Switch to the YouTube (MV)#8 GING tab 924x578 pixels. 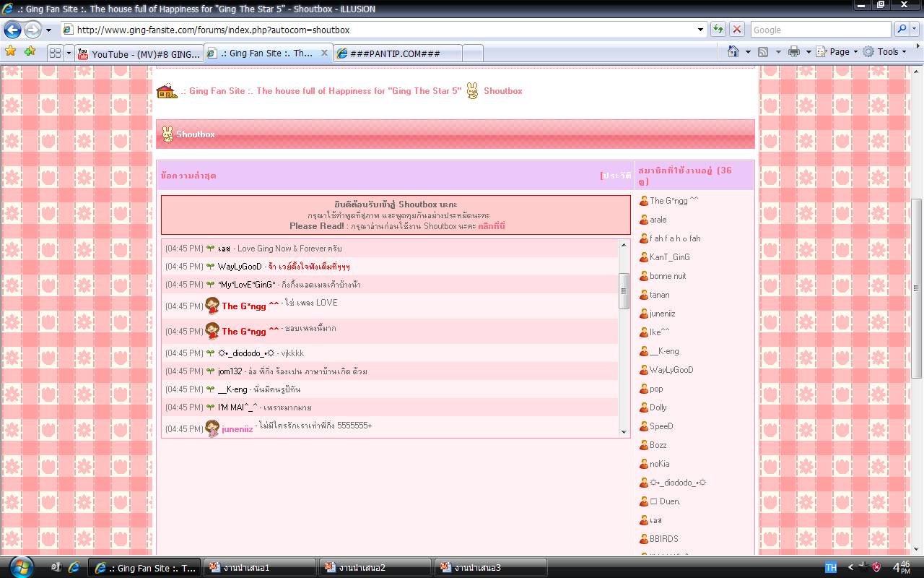coord(139,53)
